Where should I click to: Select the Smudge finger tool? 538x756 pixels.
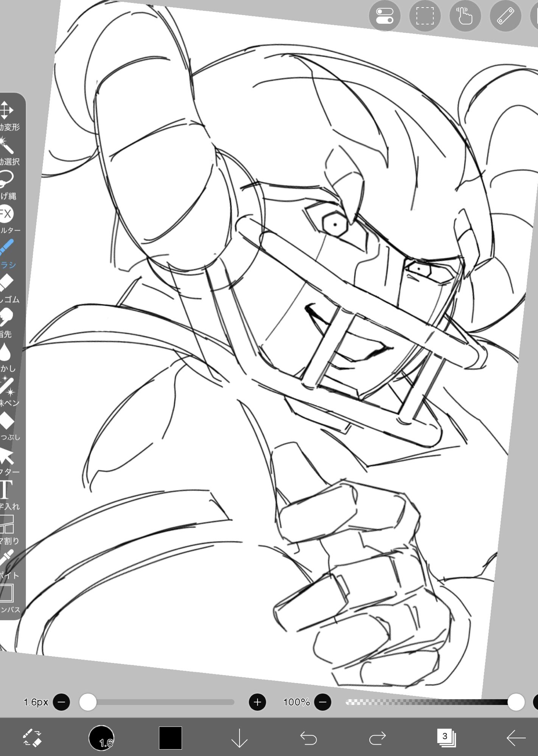7,317
